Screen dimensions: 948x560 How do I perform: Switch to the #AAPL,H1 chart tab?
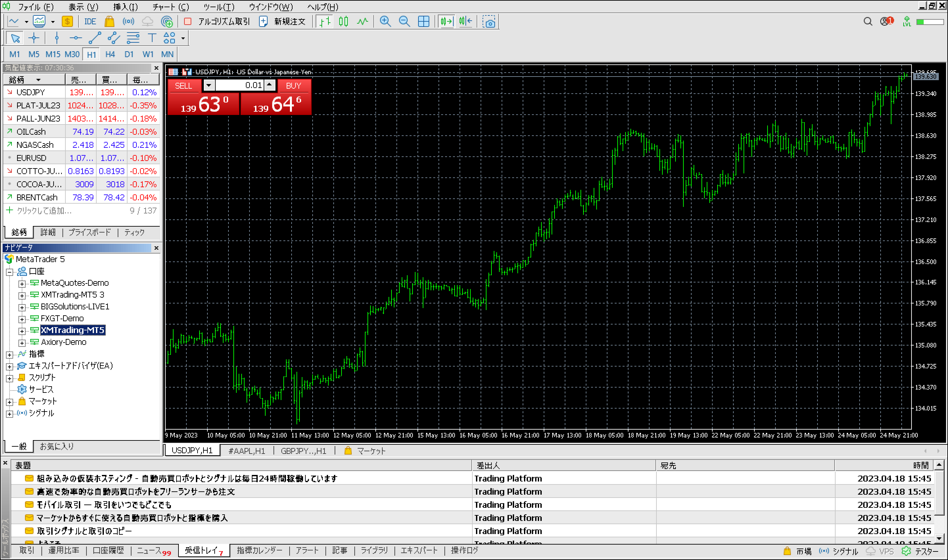[x=247, y=451]
